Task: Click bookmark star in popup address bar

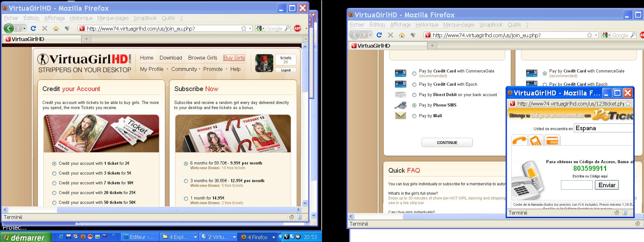Action: (x=628, y=103)
